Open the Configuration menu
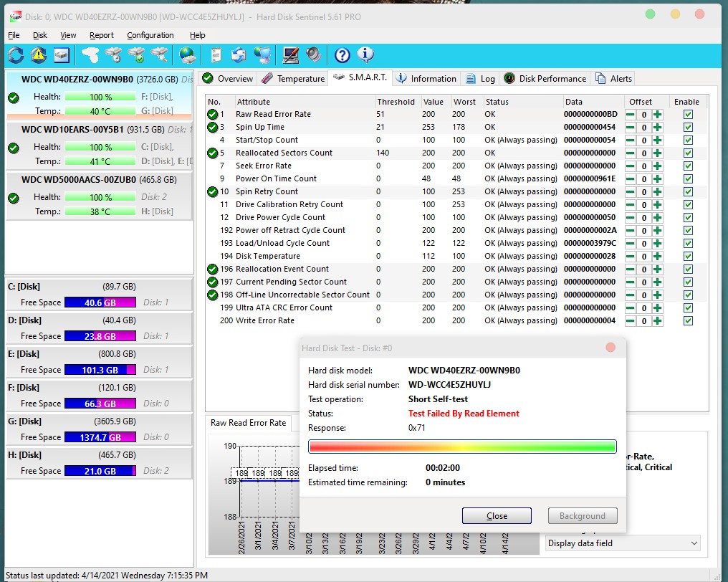Viewport: 728px width, 582px height. click(150, 35)
